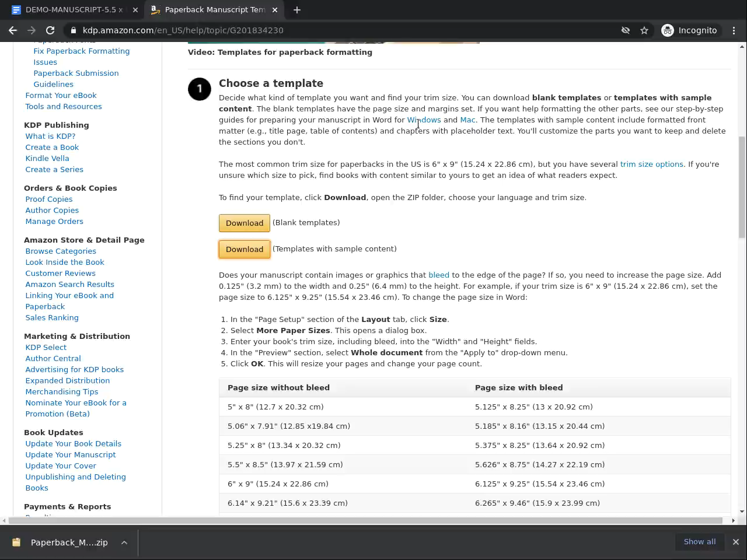Open a new tab with plus icon

(x=296, y=10)
